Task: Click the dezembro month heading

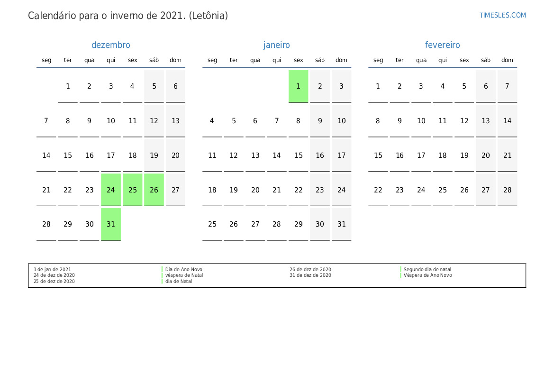Action: (110, 45)
